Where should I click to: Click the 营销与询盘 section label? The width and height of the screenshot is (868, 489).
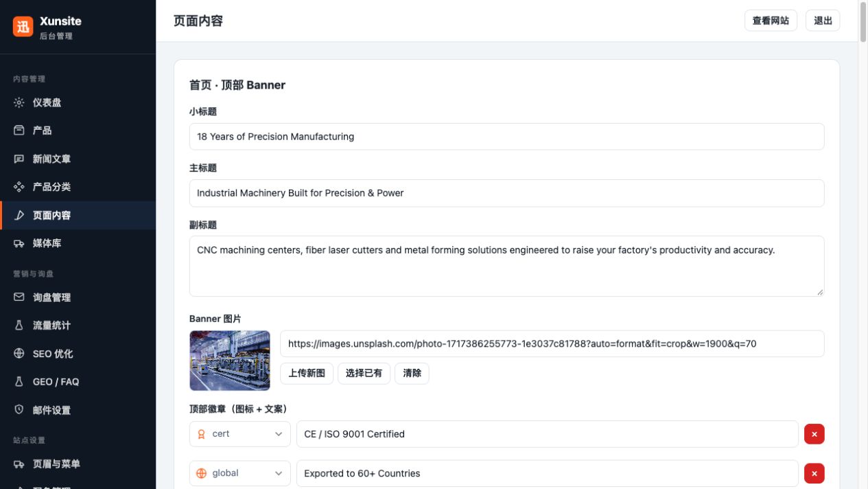(x=33, y=273)
